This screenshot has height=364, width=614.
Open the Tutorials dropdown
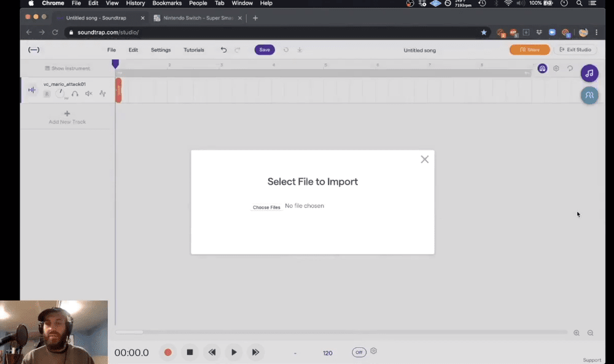pyautogui.click(x=193, y=50)
